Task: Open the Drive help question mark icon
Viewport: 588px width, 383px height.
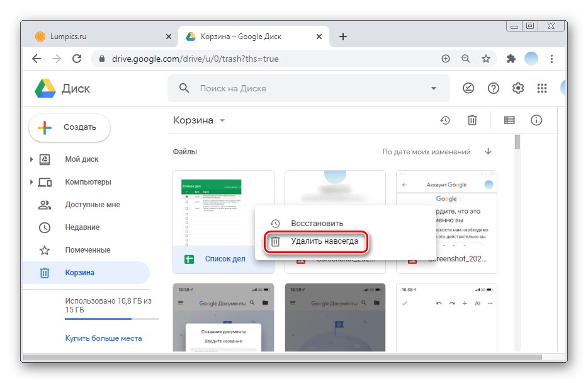Action: [x=493, y=88]
